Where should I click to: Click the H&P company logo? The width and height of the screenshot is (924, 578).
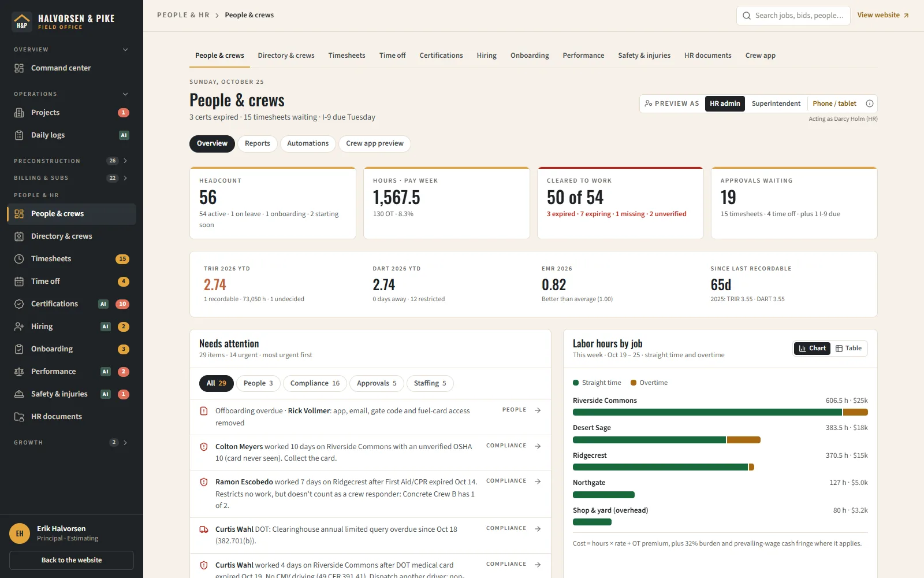[22, 22]
